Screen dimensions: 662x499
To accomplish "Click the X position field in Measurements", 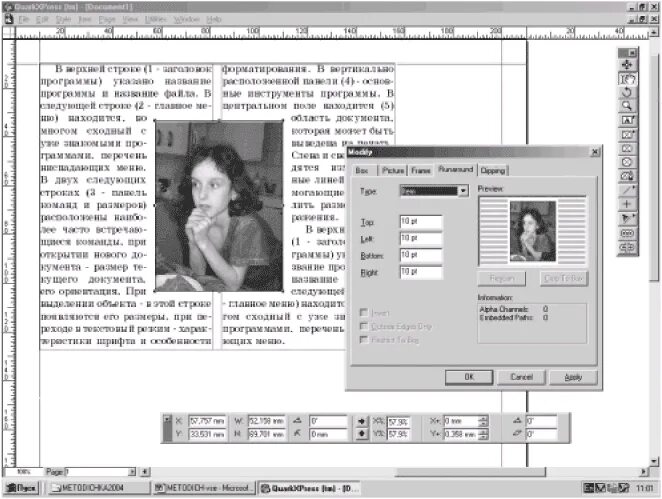I will 207,421.
